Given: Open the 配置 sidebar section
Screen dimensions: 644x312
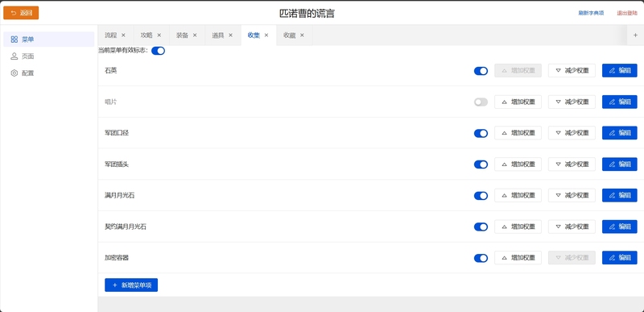Looking at the screenshot, I should click(49, 73).
